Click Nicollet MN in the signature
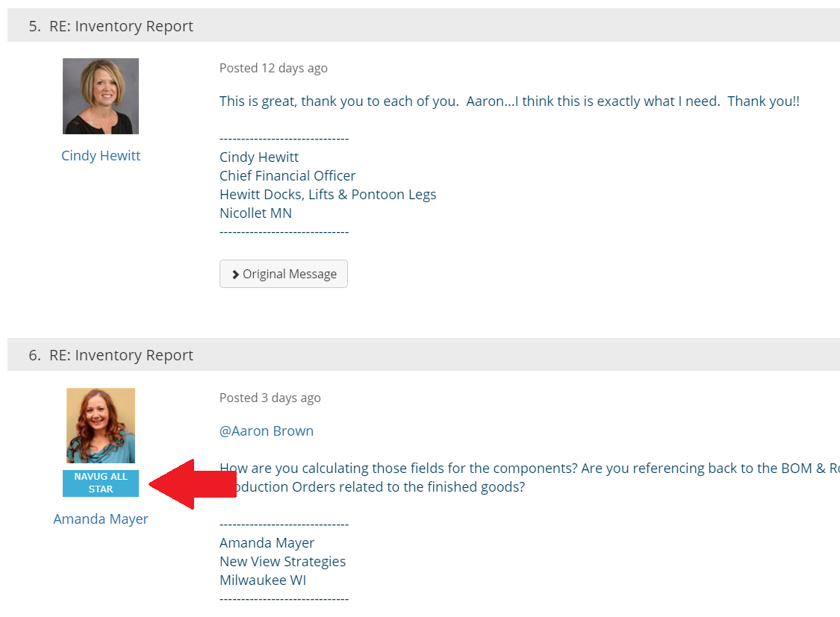The height and width of the screenshot is (617, 840). [x=255, y=213]
